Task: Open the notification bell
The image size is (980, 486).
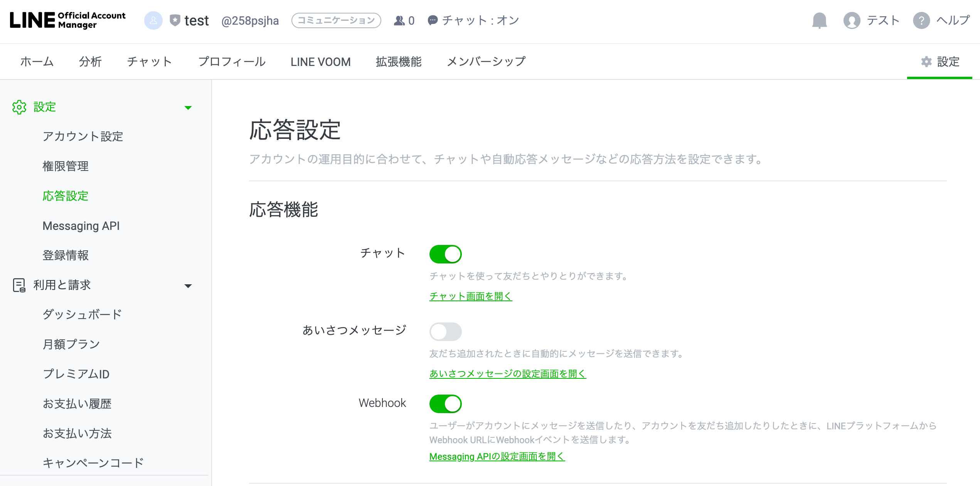Action: coord(819,21)
